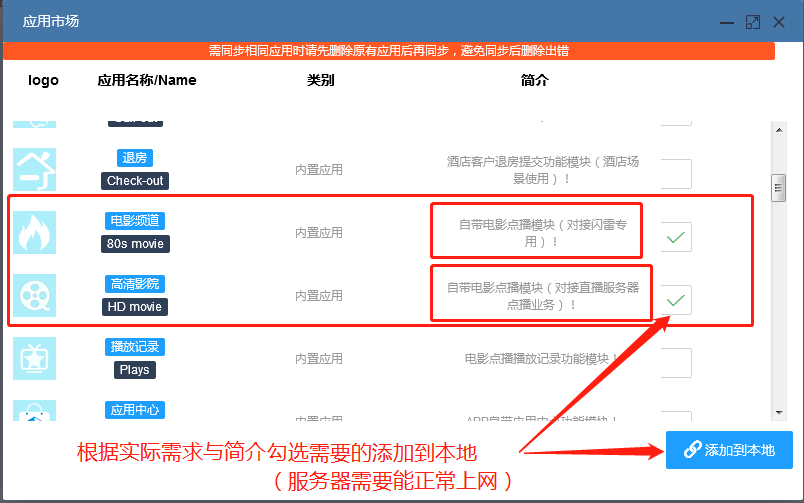Click the minimize dash in title bar
This screenshot has width=804, height=503.
click(x=725, y=21)
